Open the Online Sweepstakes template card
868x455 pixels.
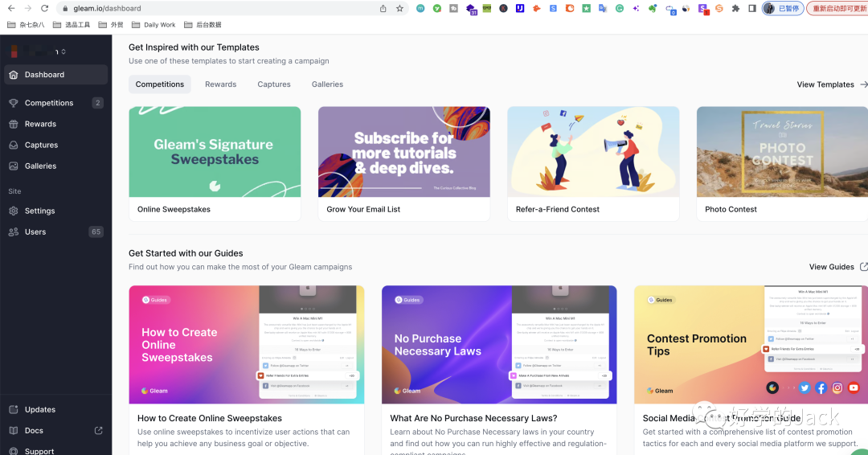tap(215, 164)
